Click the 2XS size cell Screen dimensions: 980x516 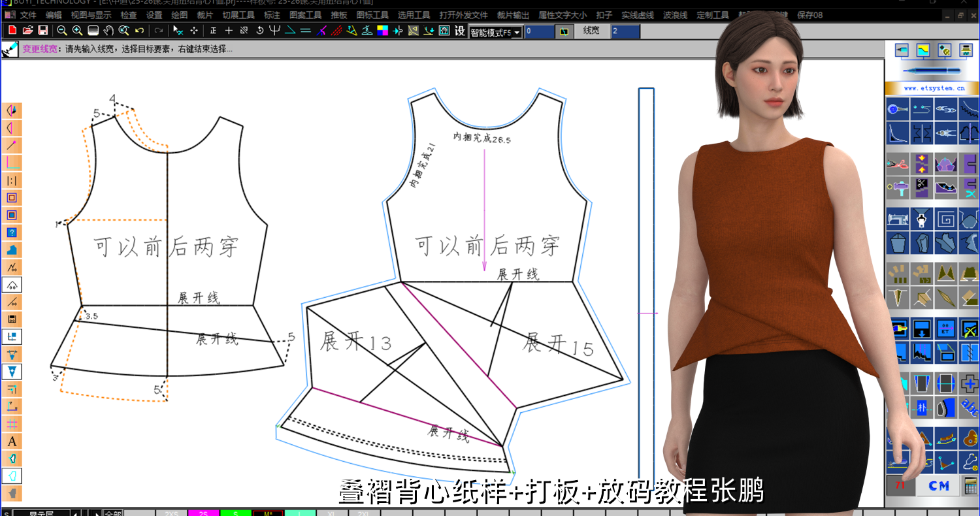pyautogui.click(x=171, y=513)
